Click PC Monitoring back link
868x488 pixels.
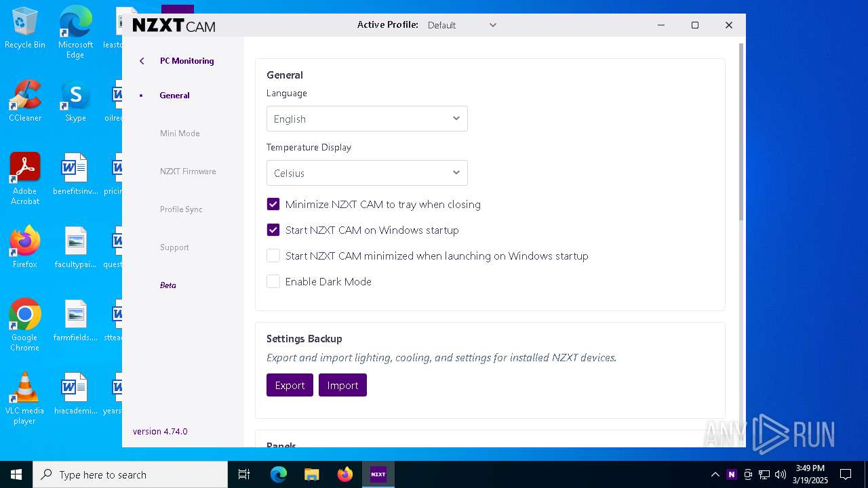tap(186, 61)
